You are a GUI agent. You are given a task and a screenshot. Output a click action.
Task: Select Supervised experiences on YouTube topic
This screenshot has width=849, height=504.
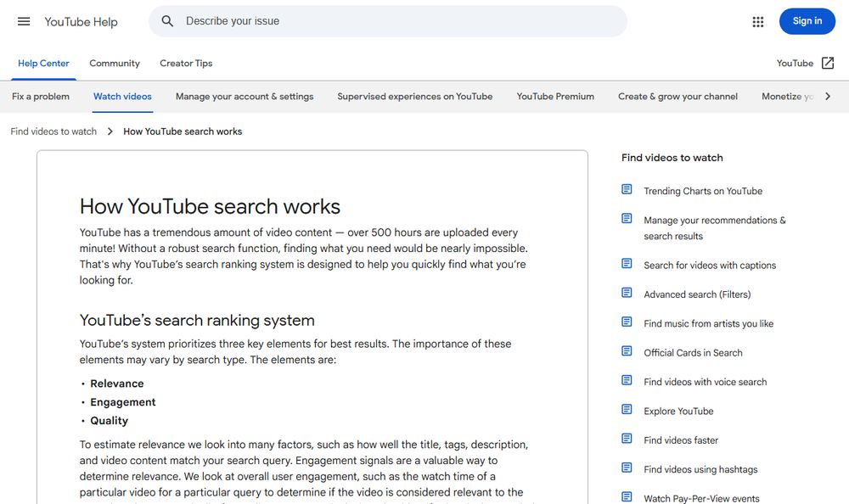click(415, 97)
